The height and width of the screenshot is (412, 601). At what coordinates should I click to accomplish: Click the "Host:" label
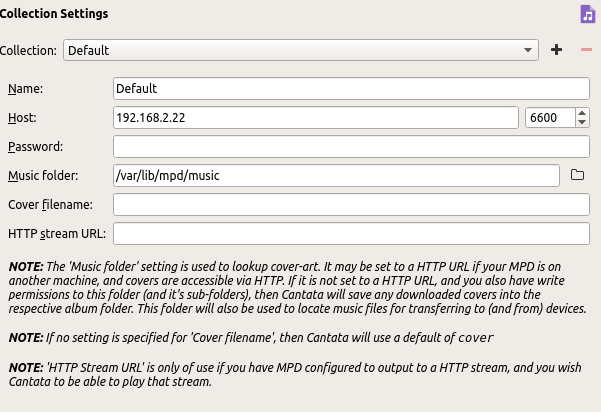coord(22,118)
